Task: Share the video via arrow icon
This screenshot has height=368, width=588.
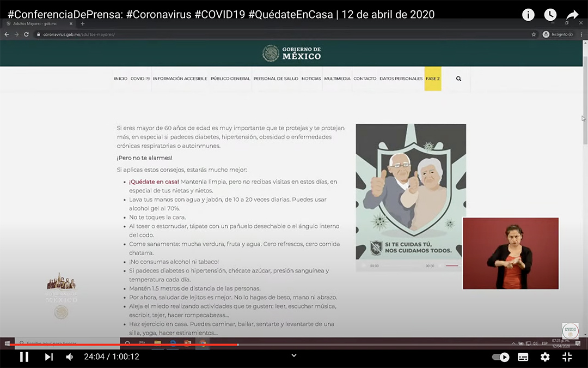Action: pyautogui.click(x=572, y=15)
